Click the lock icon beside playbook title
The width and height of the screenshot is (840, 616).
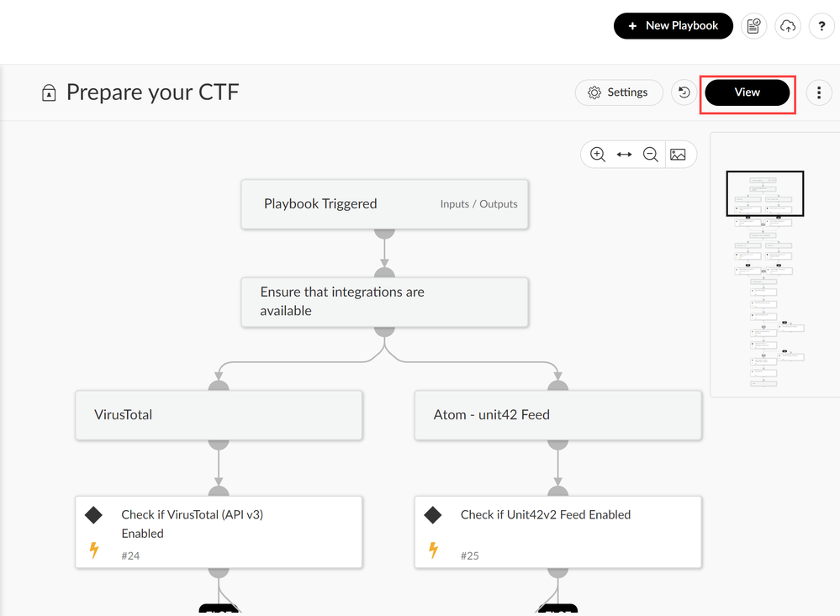tap(49, 93)
